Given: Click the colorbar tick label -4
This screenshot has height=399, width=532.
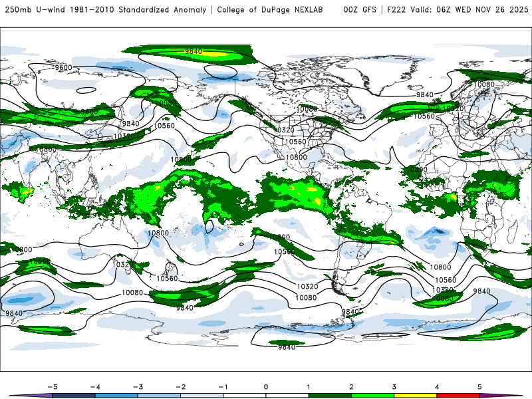Looking at the screenshot, I should coord(95,387).
